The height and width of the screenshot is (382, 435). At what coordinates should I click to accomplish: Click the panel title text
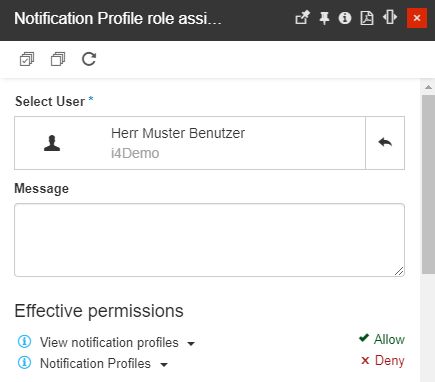(118, 18)
